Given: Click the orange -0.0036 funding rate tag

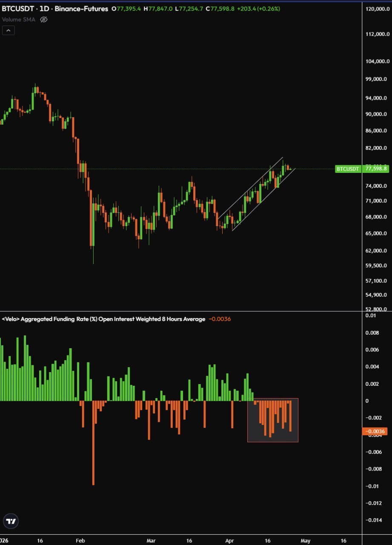Looking at the screenshot, I should pyautogui.click(x=375, y=432).
